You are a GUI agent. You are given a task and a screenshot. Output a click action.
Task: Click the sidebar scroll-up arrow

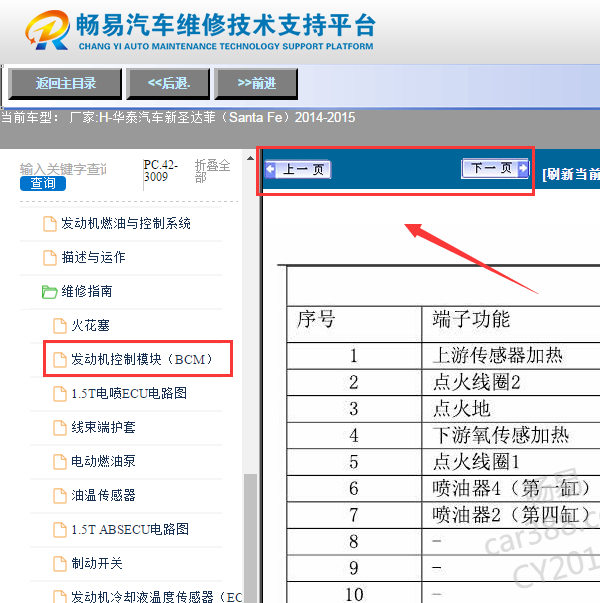click(250, 158)
